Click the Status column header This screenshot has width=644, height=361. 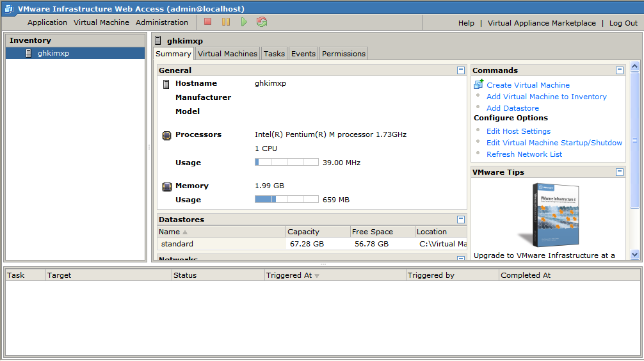tap(218, 275)
